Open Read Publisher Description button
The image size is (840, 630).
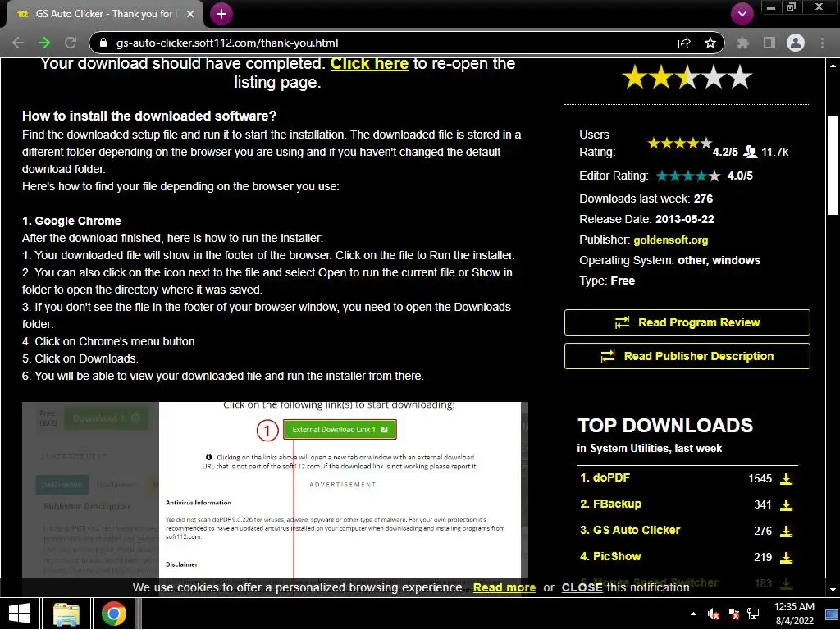(687, 356)
